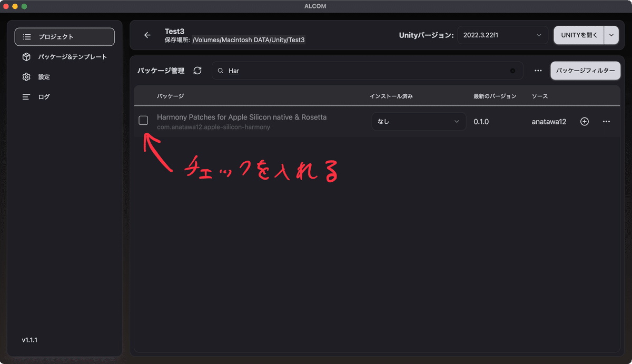632x364 pixels.
Task: Open the package management overflow menu (...)
Action: [x=538, y=70]
